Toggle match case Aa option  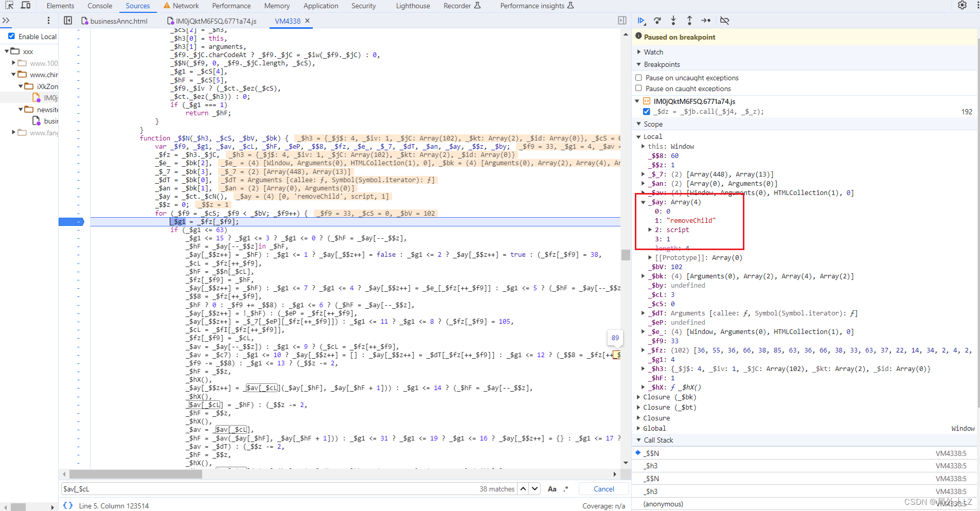coord(552,489)
